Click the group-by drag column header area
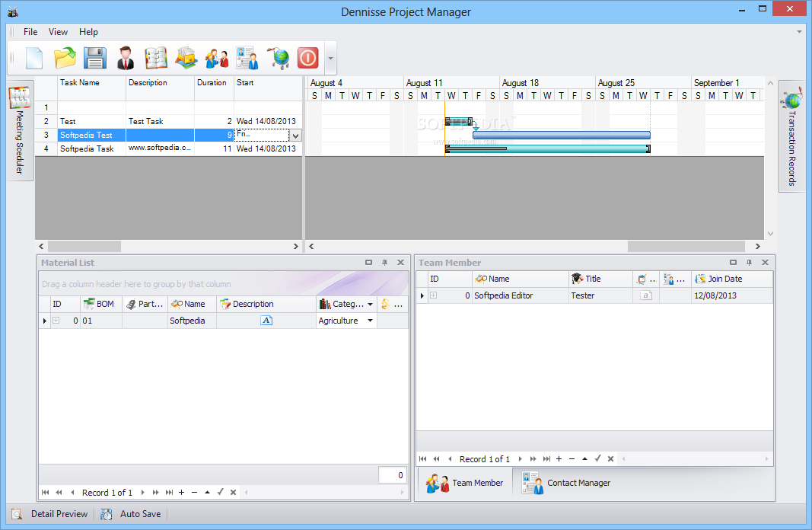The image size is (812, 530). [x=223, y=284]
